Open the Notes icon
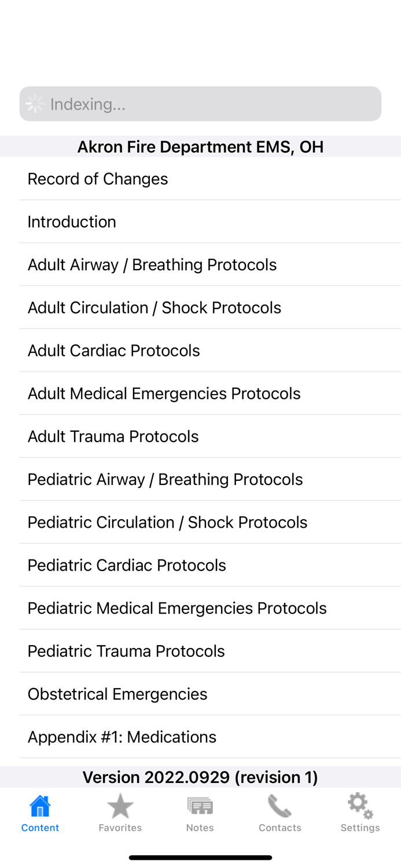This screenshot has height=868, width=401. (x=200, y=805)
